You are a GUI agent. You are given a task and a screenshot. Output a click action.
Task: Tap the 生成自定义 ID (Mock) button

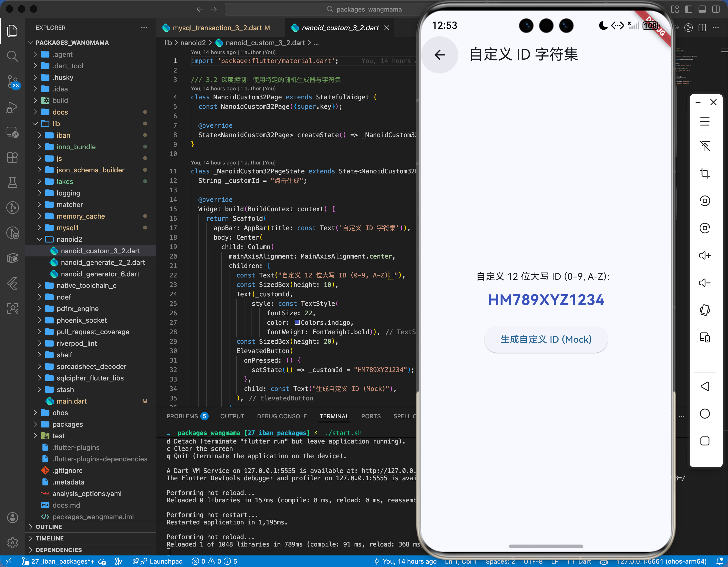coord(546,339)
